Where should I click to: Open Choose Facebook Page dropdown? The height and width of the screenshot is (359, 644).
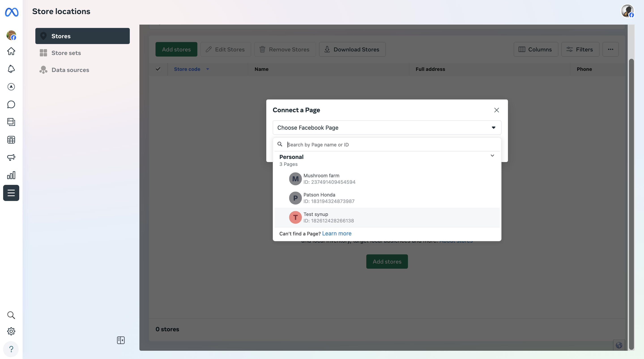(x=387, y=128)
